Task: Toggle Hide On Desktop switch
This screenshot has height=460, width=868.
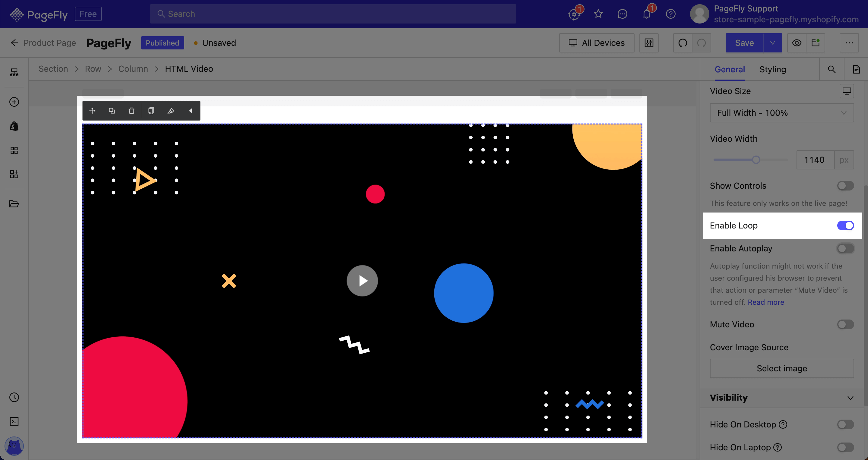Action: 845,424
